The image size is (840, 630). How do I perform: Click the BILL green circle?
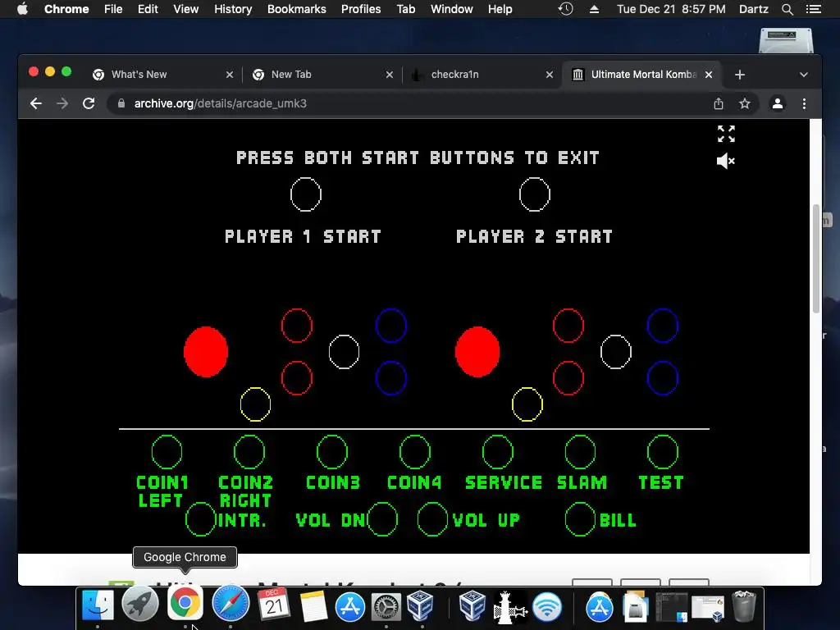pyautogui.click(x=580, y=519)
